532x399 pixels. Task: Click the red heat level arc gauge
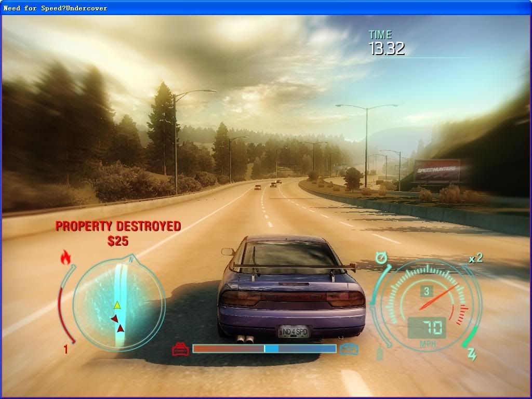(62, 307)
